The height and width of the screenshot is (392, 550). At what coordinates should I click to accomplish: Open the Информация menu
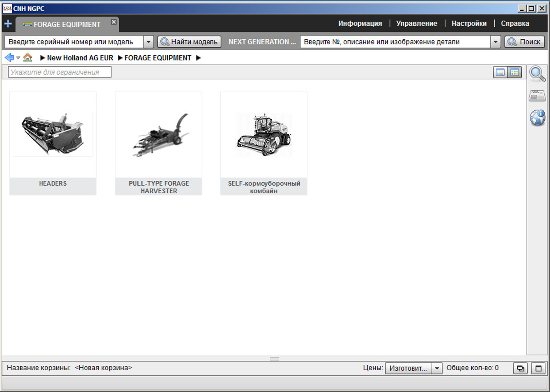click(x=360, y=24)
